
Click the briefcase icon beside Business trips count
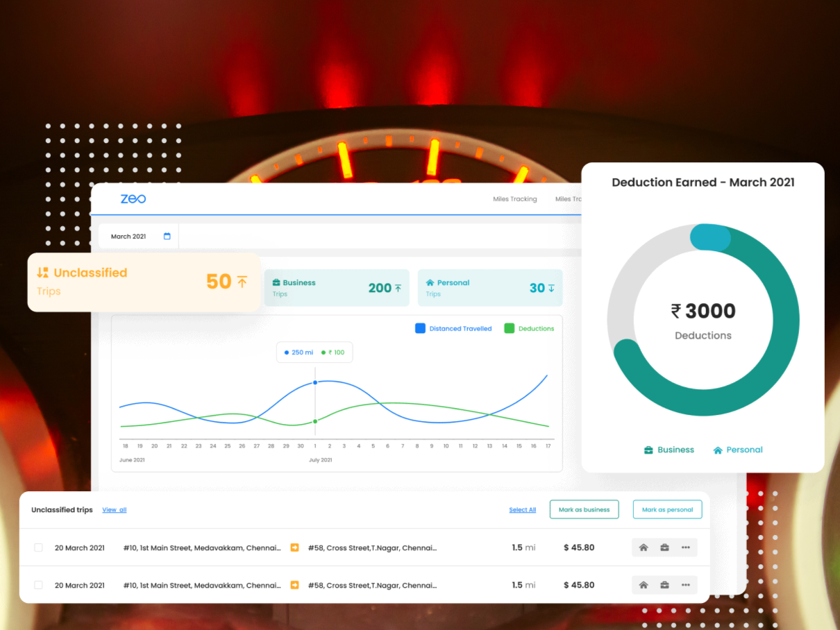click(275, 282)
